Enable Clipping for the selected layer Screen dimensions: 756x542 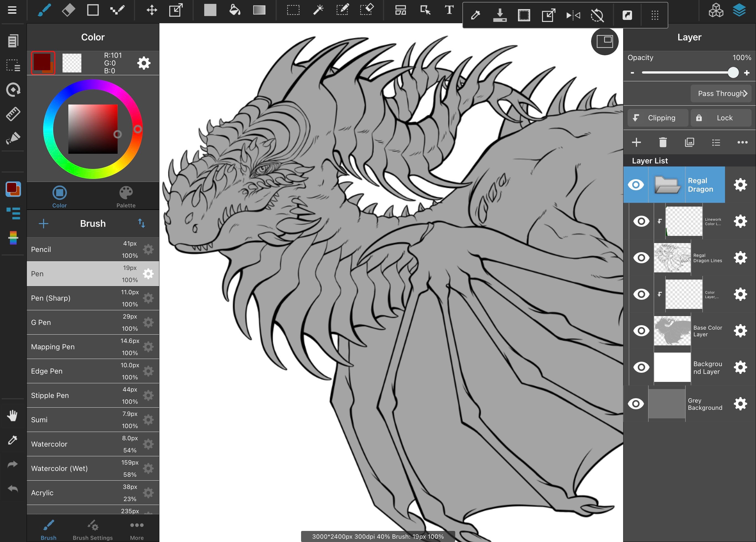[x=657, y=118]
